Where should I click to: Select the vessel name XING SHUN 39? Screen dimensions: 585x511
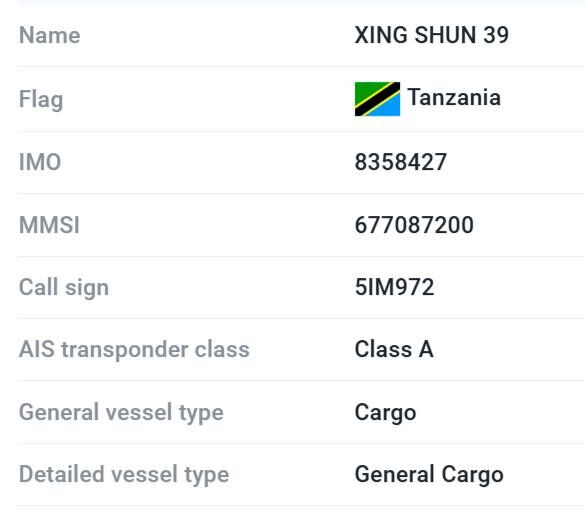[432, 35]
